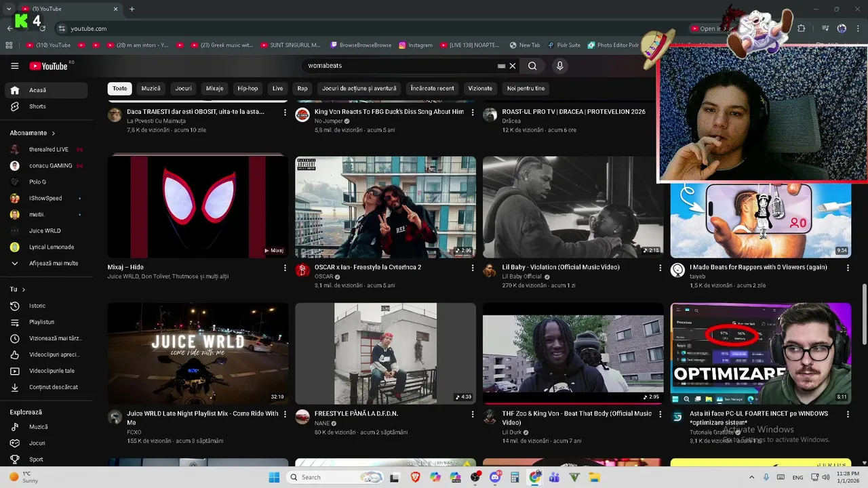
Task: Open the ROAST-UL PRO TV Drăcea title
Action: [x=574, y=112]
